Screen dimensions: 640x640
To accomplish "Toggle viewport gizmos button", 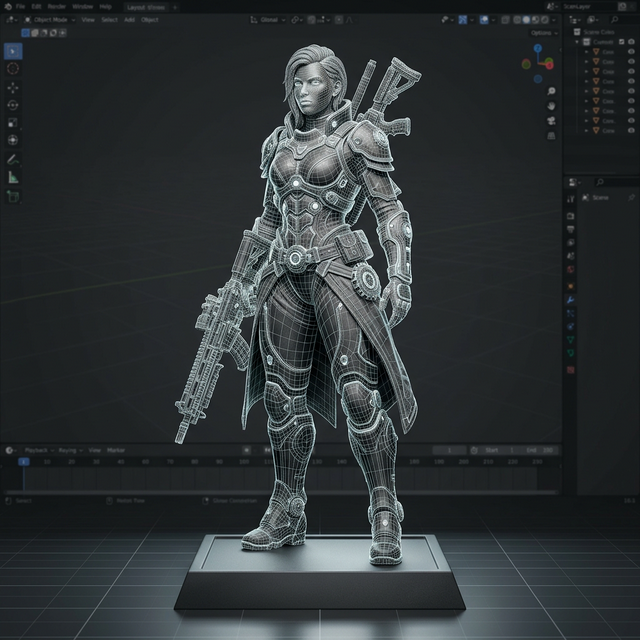I will (462, 20).
